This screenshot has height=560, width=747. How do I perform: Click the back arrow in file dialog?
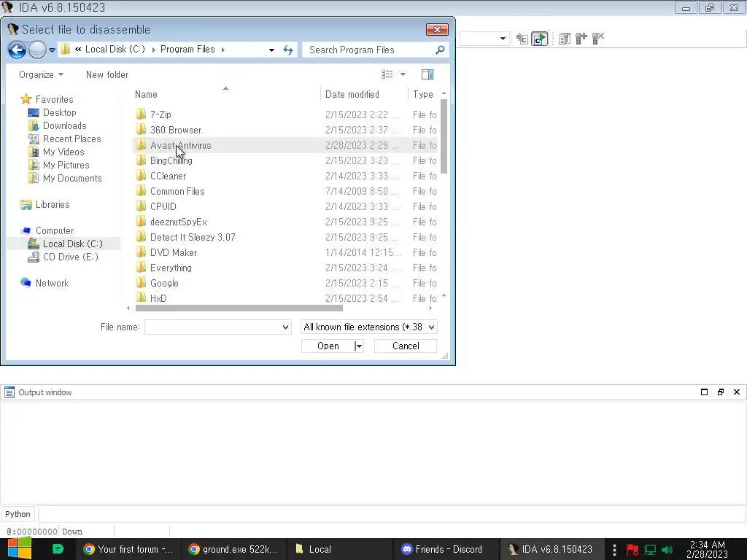coord(18,50)
